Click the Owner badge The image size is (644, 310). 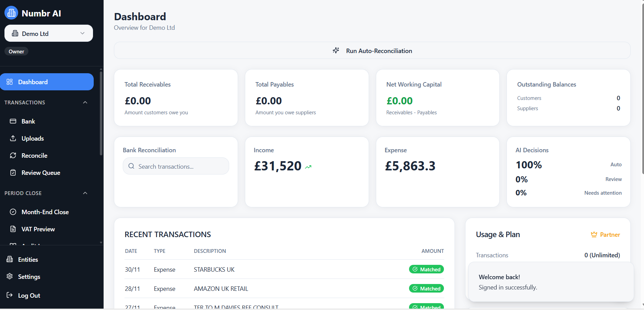tap(16, 51)
